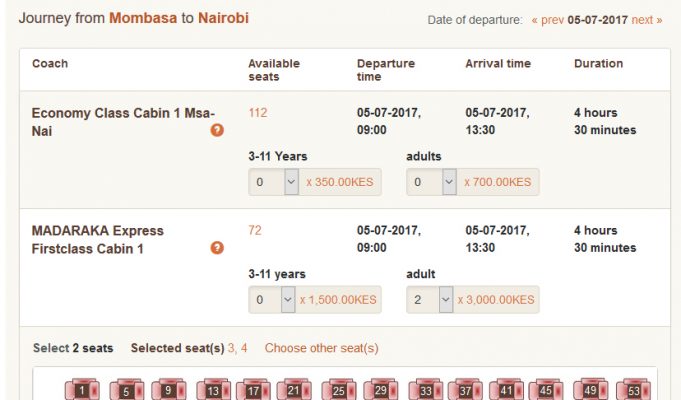Select seat 5 on seat map
Image resolution: width=681 pixels, height=400 pixels.
tap(126, 390)
